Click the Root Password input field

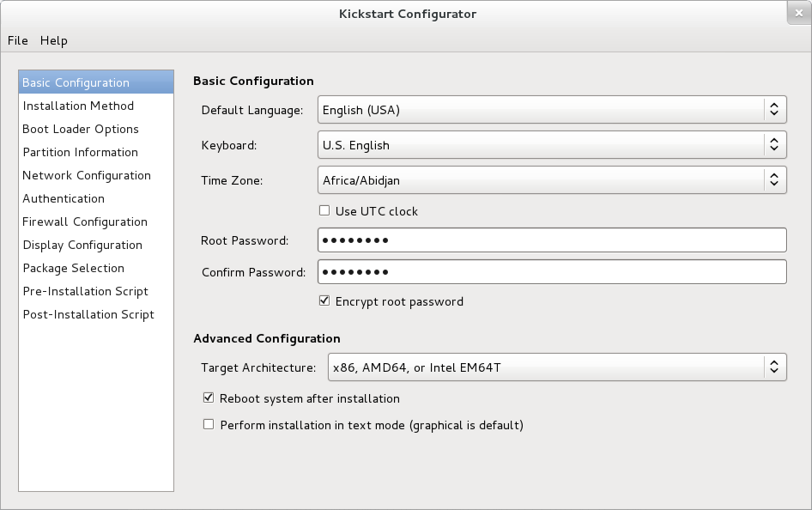pyautogui.click(x=551, y=240)
